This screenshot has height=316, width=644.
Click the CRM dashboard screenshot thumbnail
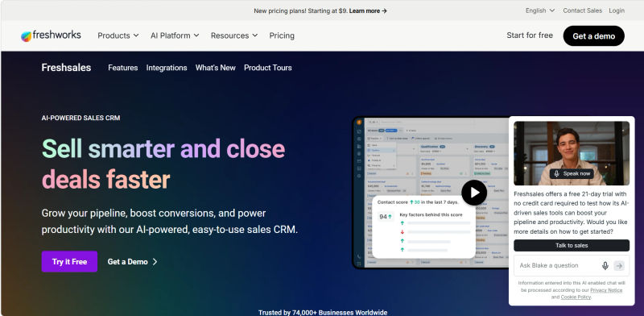point(431,193)
